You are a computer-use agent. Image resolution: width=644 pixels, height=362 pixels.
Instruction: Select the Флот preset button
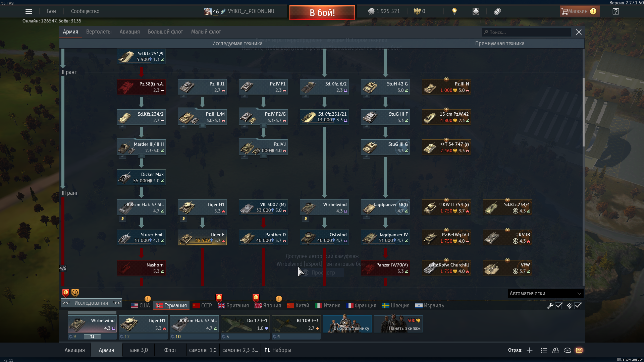coord(170,350)
